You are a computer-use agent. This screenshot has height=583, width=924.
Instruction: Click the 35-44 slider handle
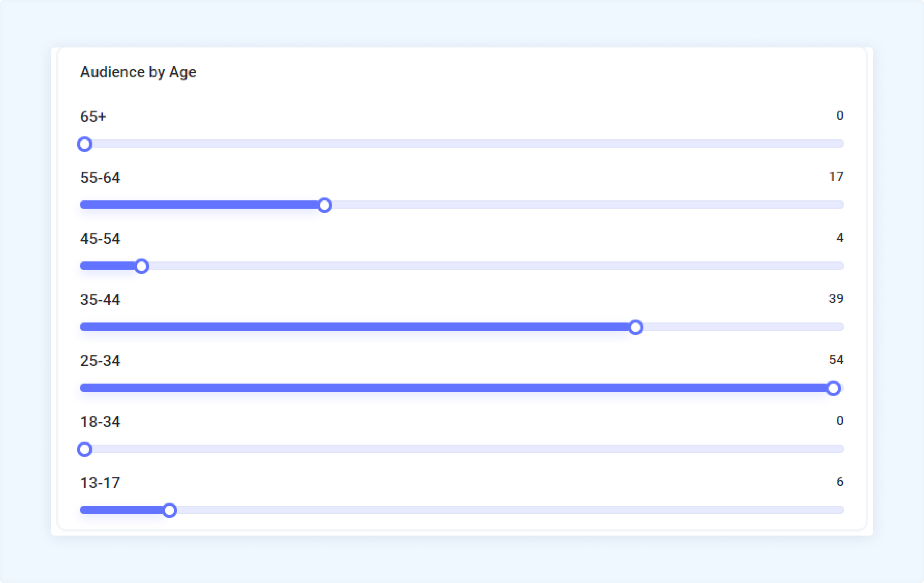click(636, 327)
